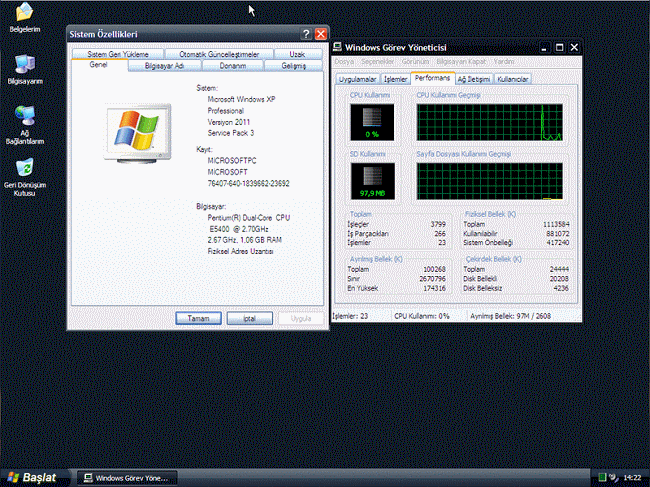The image size is (650, 487).
Task: Open the Bilgisayar Adı tab
Action: [x=164, y=66]
